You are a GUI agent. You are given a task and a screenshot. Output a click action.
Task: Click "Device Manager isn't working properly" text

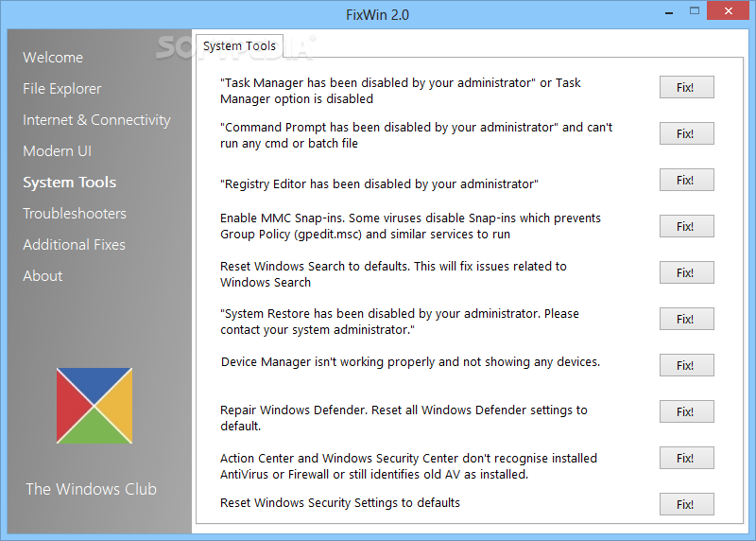410,362
